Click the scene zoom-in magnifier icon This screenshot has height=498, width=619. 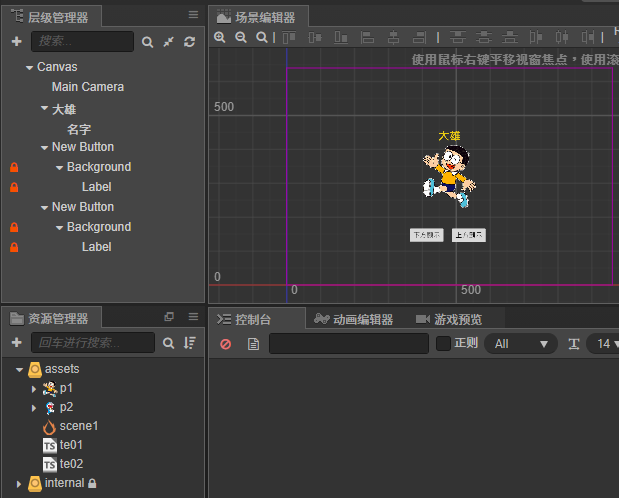pos(219,38)
